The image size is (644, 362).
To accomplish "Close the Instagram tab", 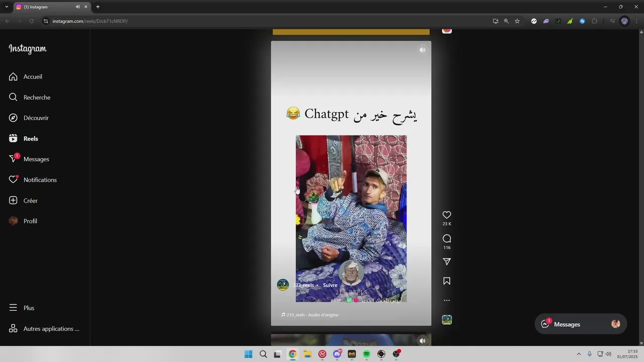I will [x=86, y=7].
